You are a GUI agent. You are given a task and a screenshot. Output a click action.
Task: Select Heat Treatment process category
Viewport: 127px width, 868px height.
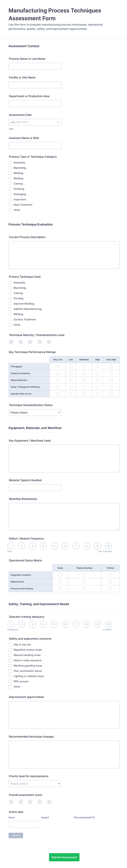point(10,205)
